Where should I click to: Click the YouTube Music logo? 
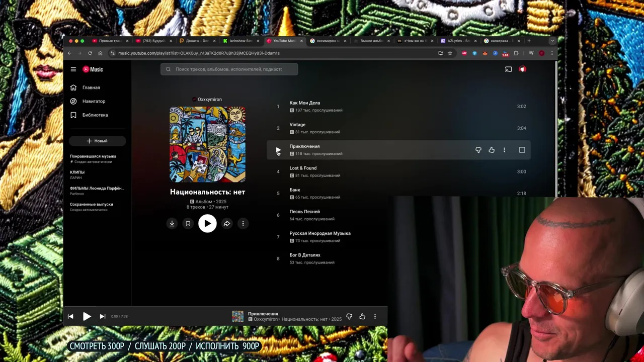(93, 69)
